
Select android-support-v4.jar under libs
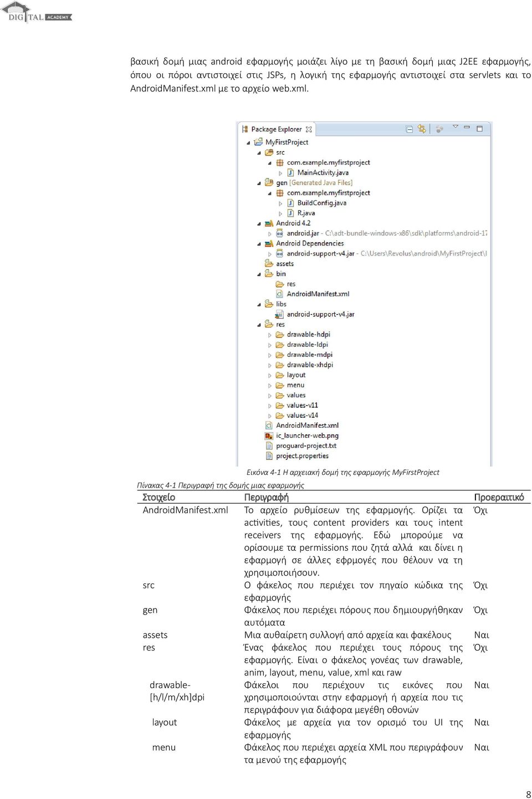coord(315,314)
